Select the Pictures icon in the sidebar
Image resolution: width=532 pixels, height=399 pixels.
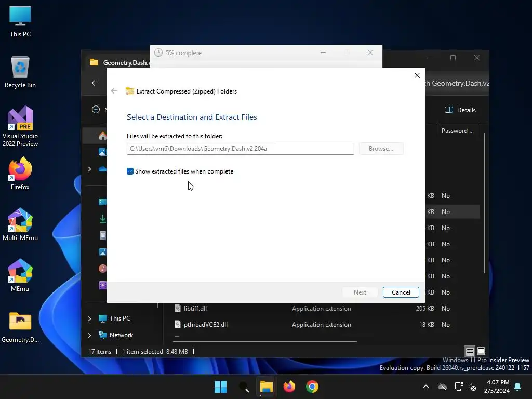pos(102,252)
